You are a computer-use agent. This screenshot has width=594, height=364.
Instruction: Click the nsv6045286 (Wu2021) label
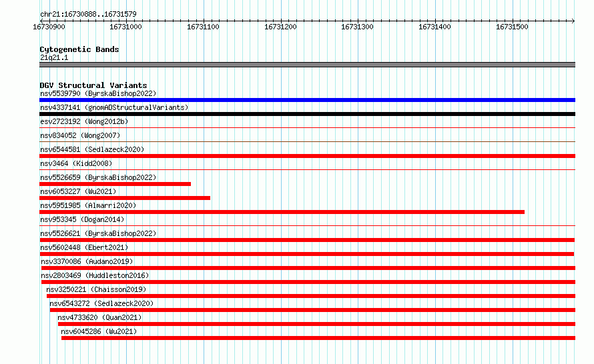click(x=99, y=331)
